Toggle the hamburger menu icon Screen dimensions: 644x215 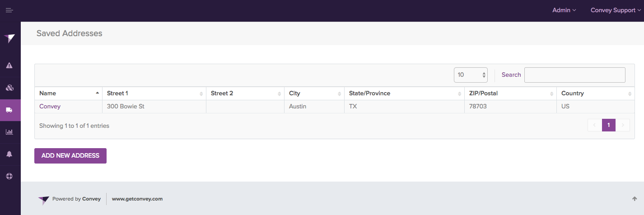pos(9,10)
